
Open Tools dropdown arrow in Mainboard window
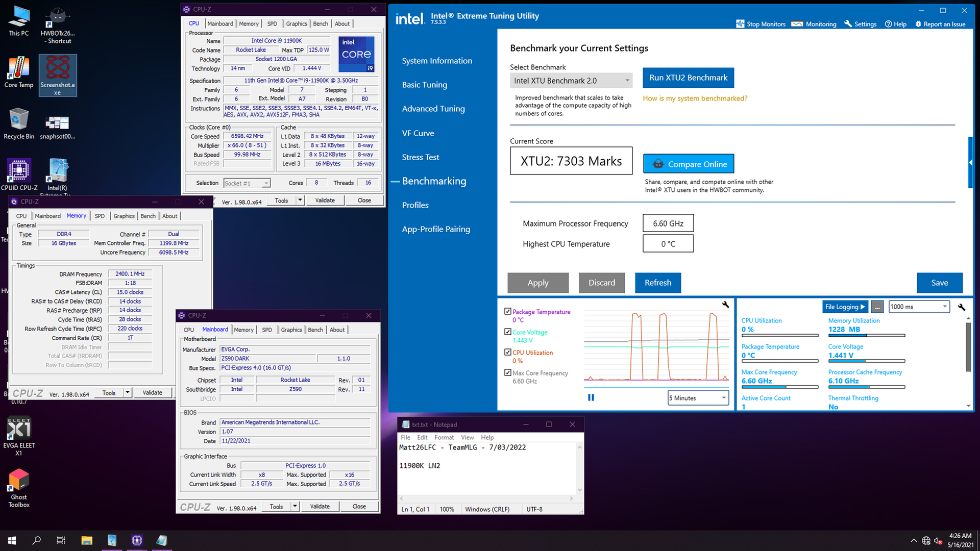click(x=295, y=507)
